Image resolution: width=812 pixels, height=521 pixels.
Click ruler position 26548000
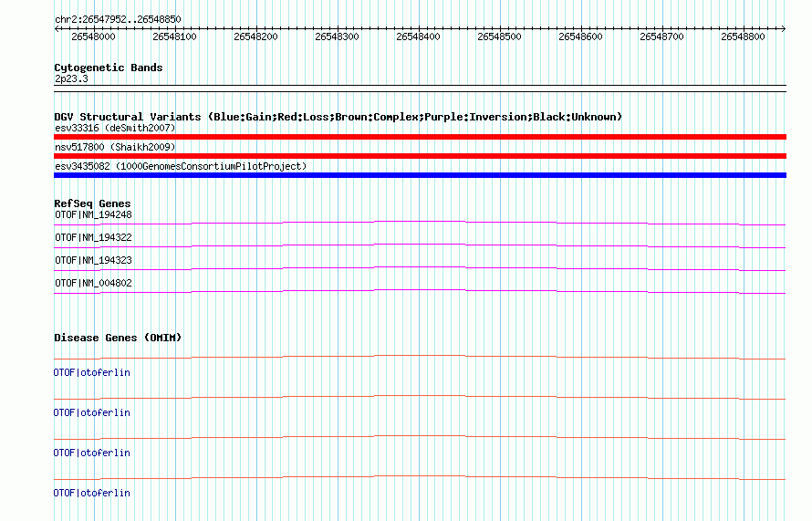tap(93, 36)
